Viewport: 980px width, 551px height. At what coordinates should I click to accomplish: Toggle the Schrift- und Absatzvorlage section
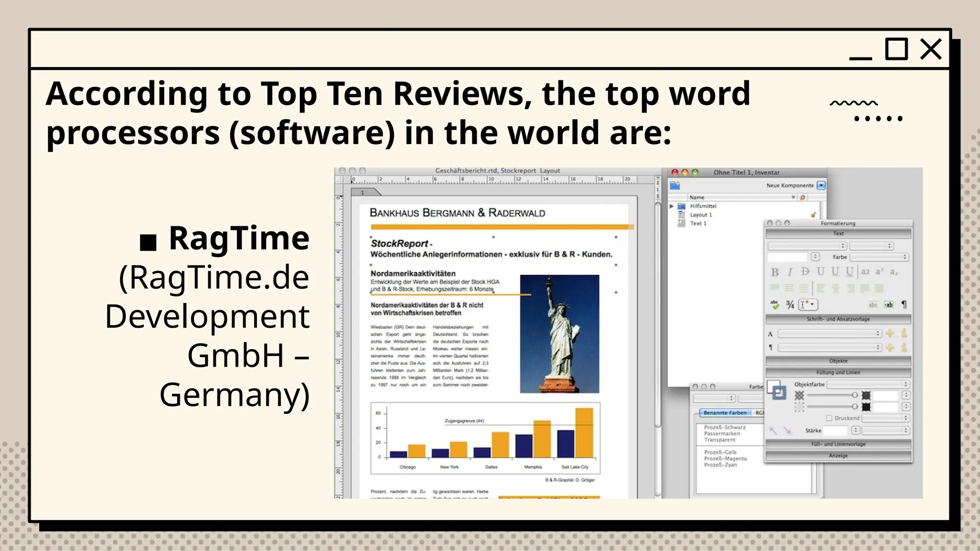coord(838,319)
